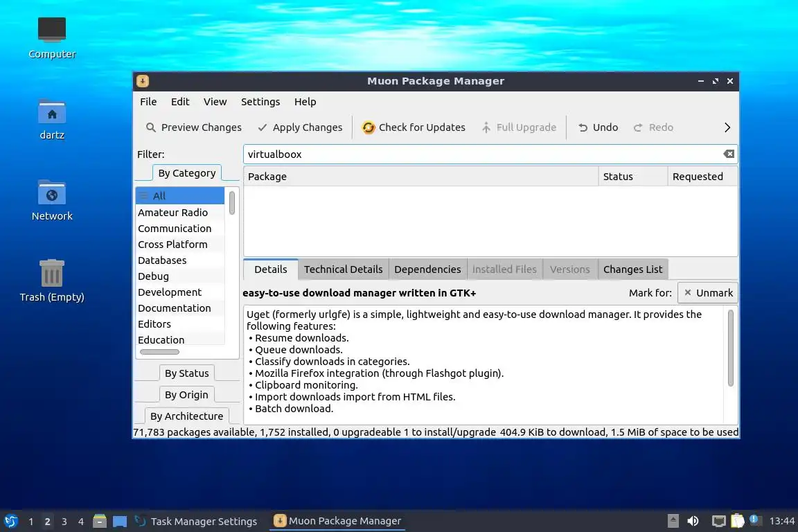
Task: Click the blue notification tray icon
Action: point(754,520)
